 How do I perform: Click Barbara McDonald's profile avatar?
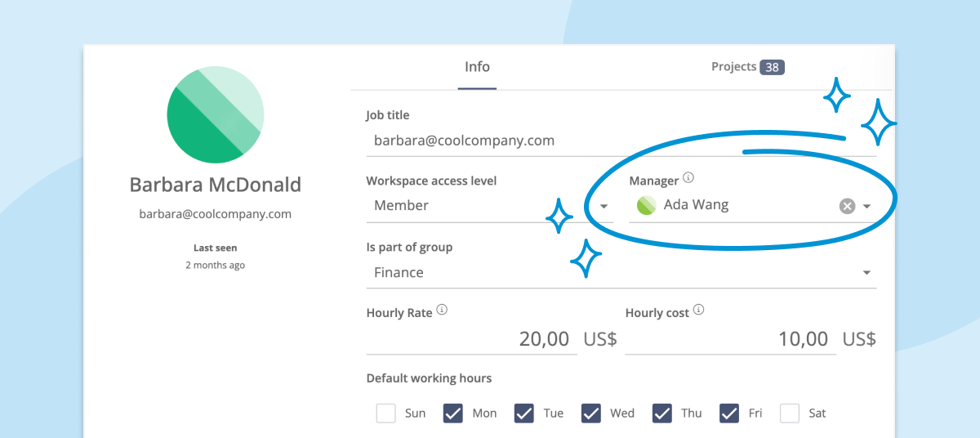pyautogui.click(x=216, y=115)
